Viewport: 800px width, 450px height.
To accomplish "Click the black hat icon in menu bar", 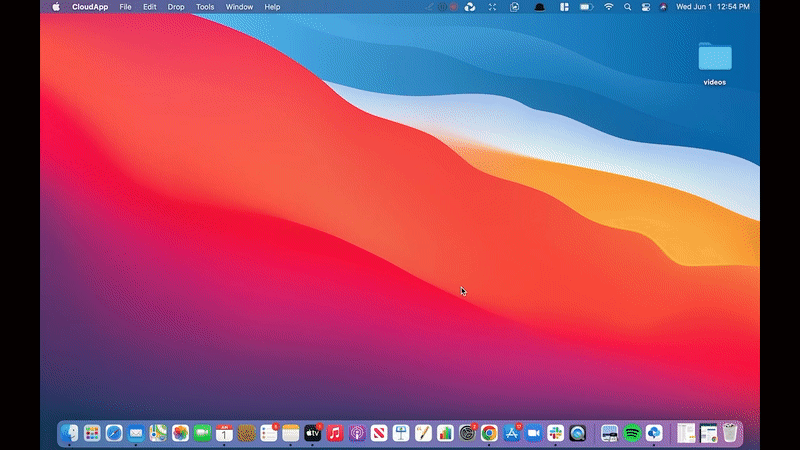I will coord(539,7).
